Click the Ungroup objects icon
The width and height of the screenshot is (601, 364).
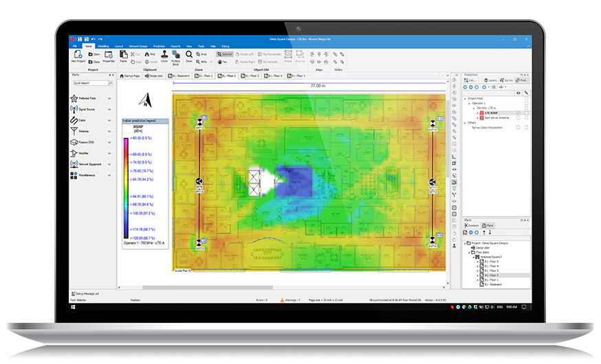[x=300, y=54]
